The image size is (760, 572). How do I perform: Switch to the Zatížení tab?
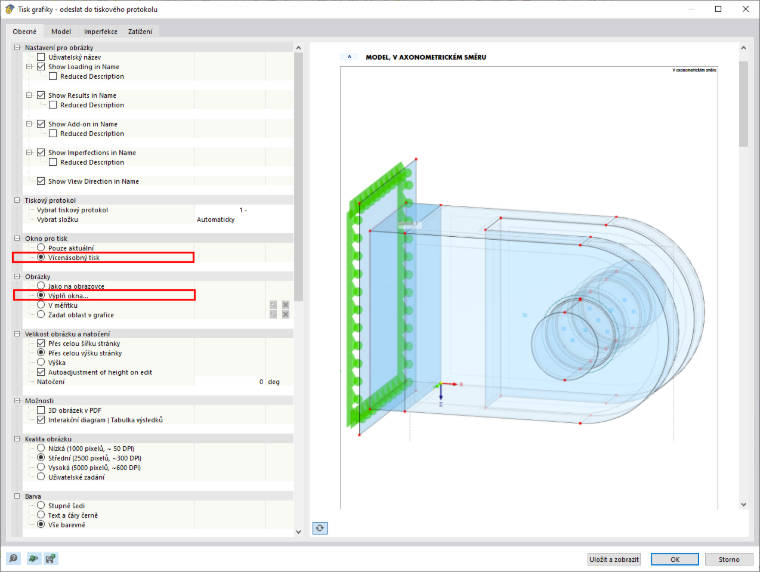tap(140, 32)
